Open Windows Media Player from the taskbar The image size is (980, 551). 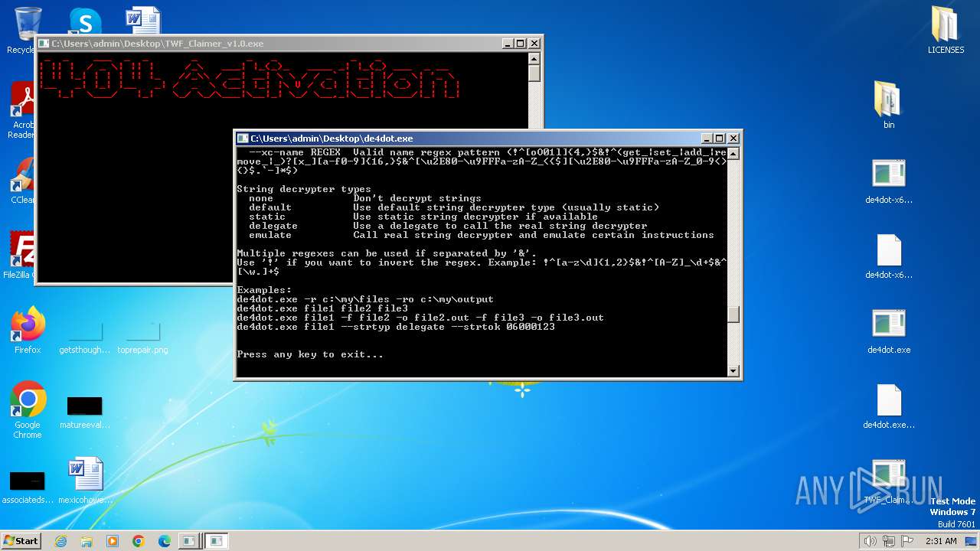click(113, 541)
